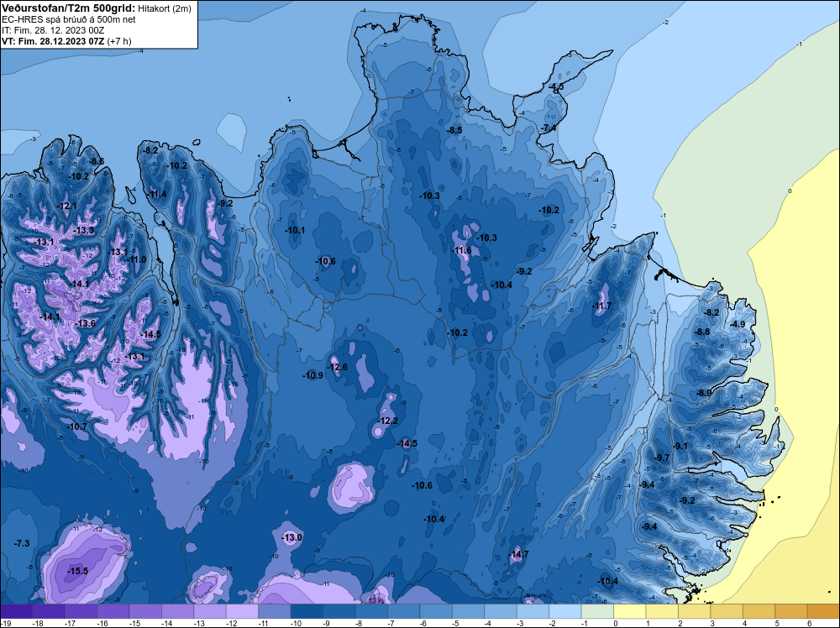840x628 pixels.
Task: Click the -8.8 temperature label
Action: [701, 332]
